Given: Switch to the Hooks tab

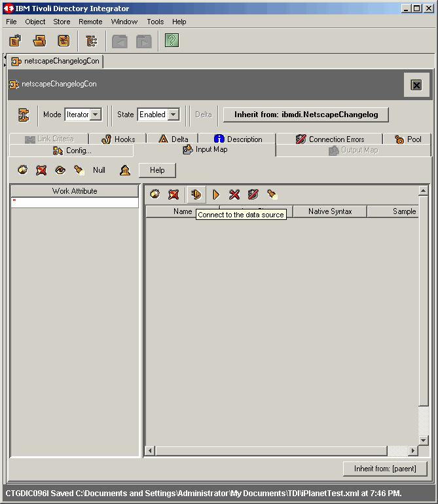Looking at the screenshot, I should pos(119,139).
